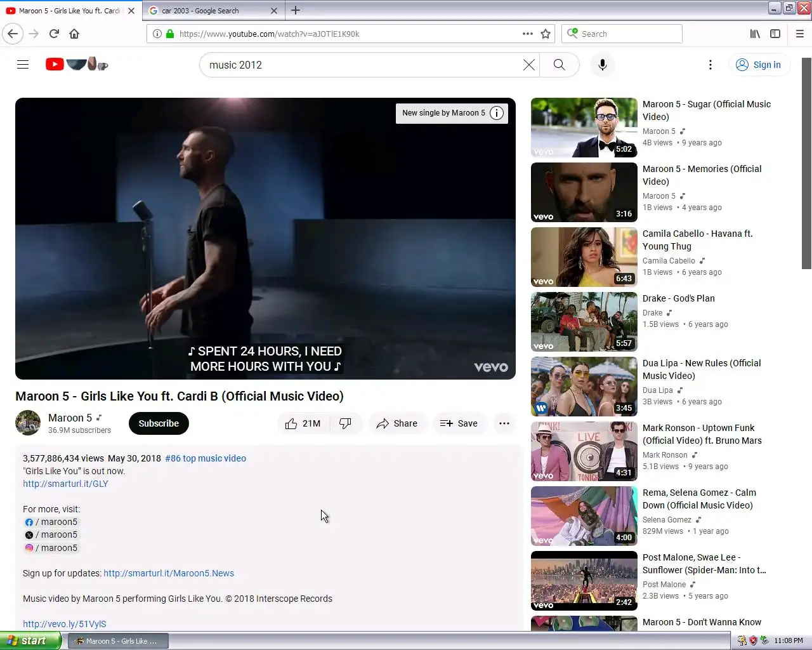Click the taskbar clock 11:08 PM
Screen dimensions: 812x650
789,640
